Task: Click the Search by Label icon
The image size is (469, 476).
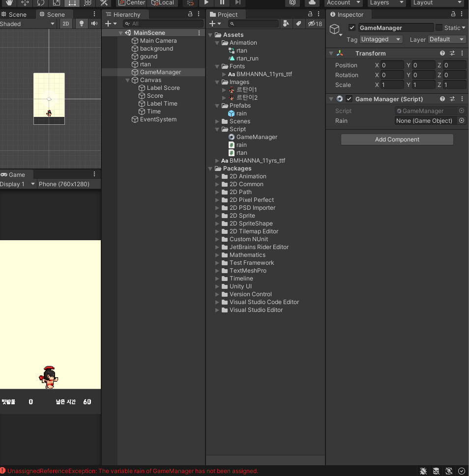Action: [x=298, y=24]
